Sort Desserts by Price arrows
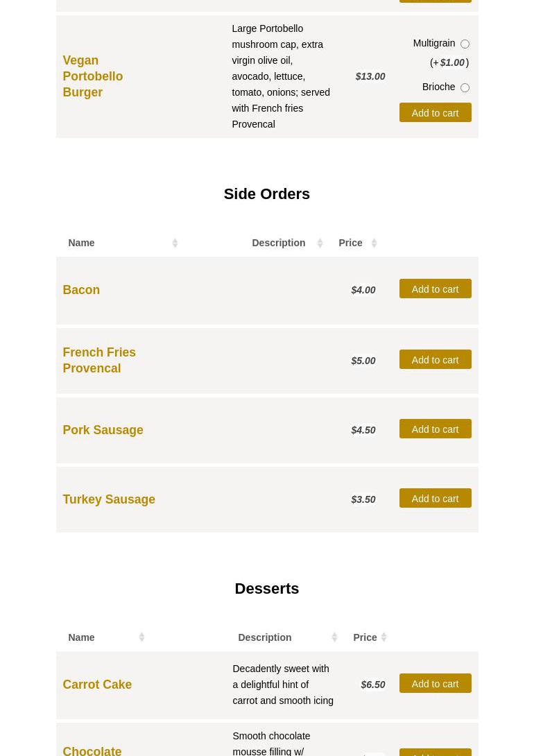 click(384, 637)
